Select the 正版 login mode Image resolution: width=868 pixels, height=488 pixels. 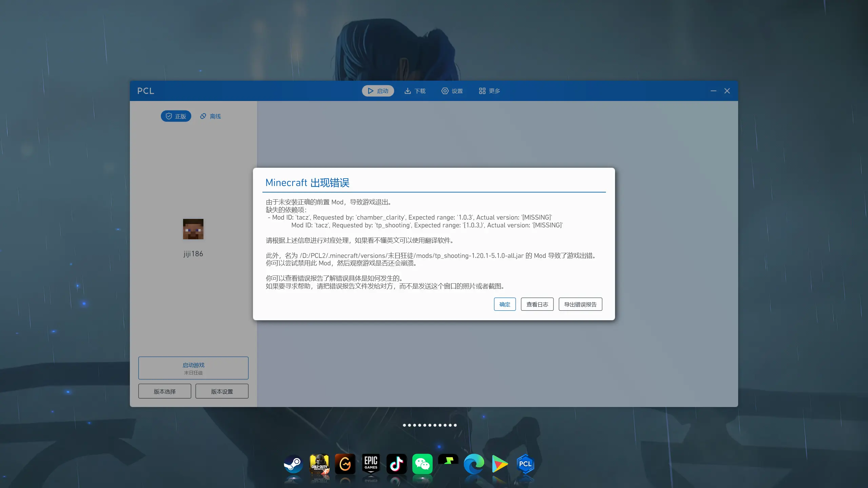point(176,116)
